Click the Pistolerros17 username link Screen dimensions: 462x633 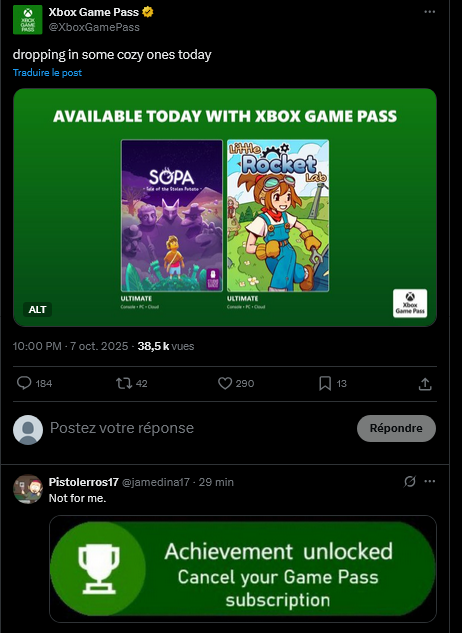tap(84, 482)
